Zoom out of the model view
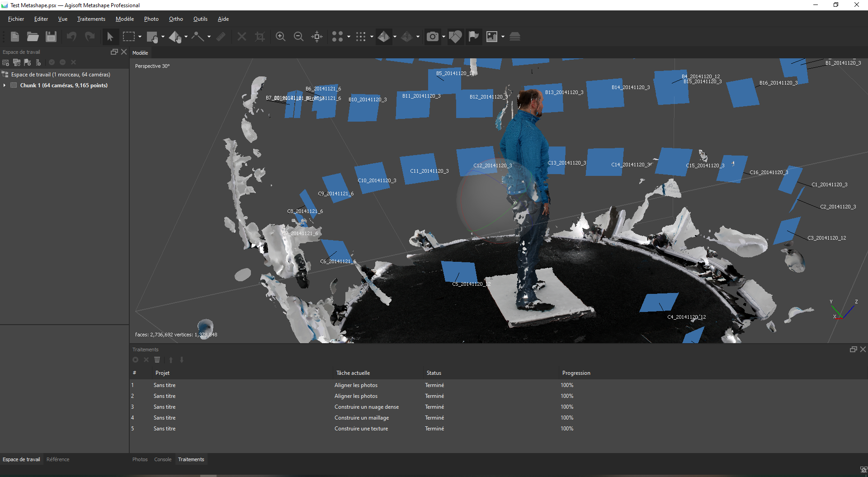The height and width of the screenshot is (477, 868). (298, 37)
